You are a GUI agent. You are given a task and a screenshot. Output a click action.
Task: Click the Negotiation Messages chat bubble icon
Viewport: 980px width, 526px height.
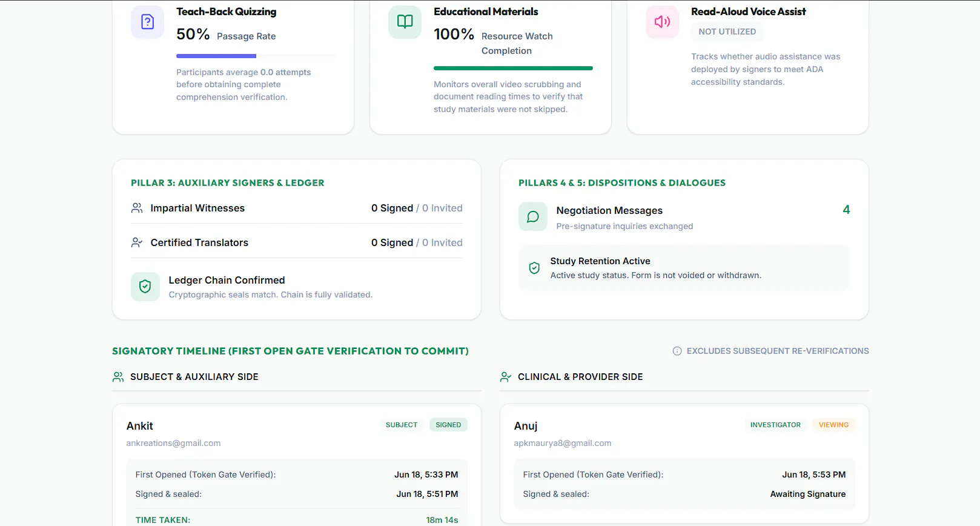533,216
